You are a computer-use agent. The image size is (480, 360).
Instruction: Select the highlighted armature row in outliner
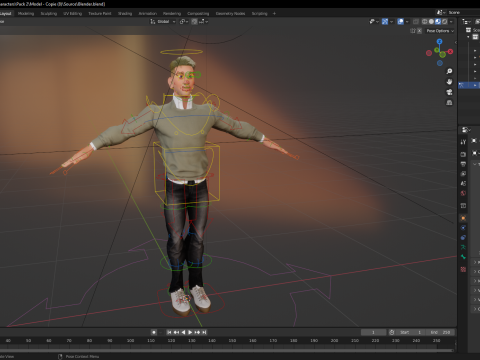click(469, 85)
